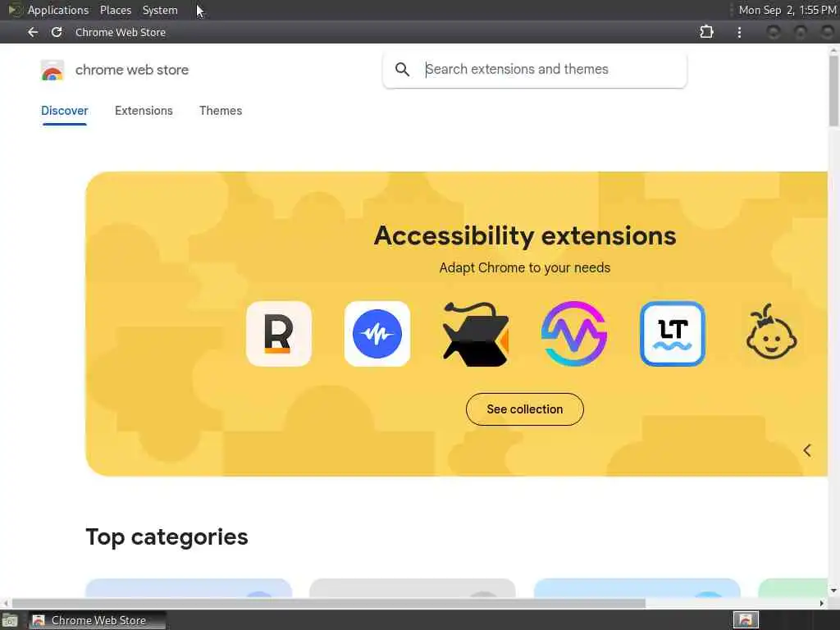Viewport: 840px width, 630px height.
Task: Click show desktop icon in bottom panel
Action: [x=10, y=620]
